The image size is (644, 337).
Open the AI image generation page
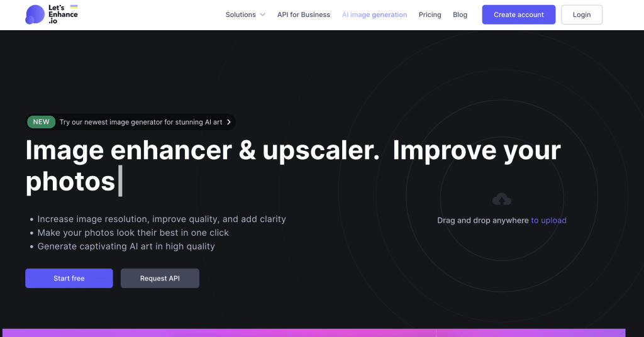point(374,14)
